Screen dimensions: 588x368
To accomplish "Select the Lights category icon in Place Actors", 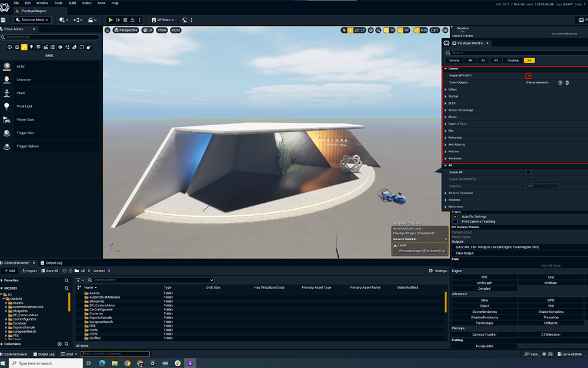I will click(x=31, y=47).
